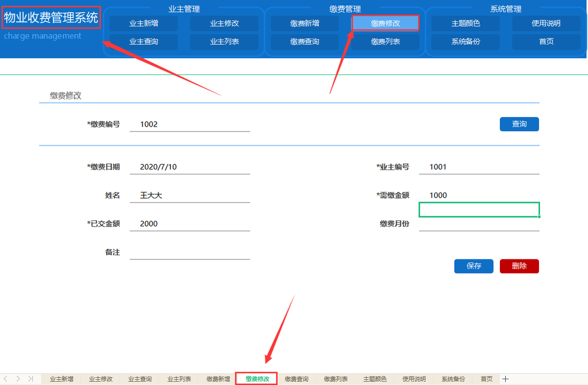The width and height of the screenshot is (588, 385).
Task: Open 业主新增 owner add page
Action: pos(143,23)
